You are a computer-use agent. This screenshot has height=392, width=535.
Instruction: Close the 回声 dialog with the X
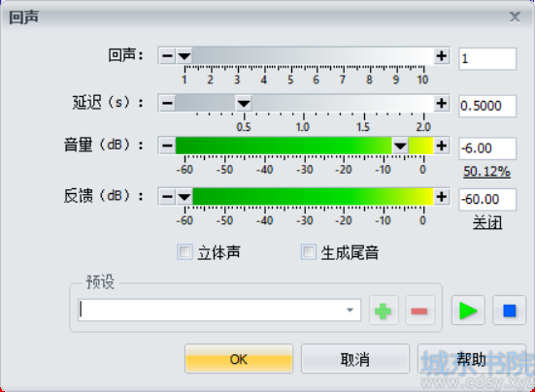[515, 16]
